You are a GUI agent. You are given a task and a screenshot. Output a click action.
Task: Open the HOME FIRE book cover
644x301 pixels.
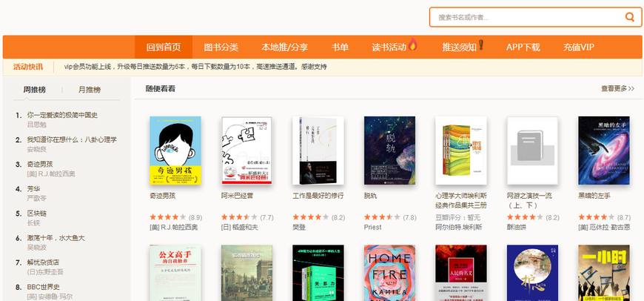click(x=389, y=273)
